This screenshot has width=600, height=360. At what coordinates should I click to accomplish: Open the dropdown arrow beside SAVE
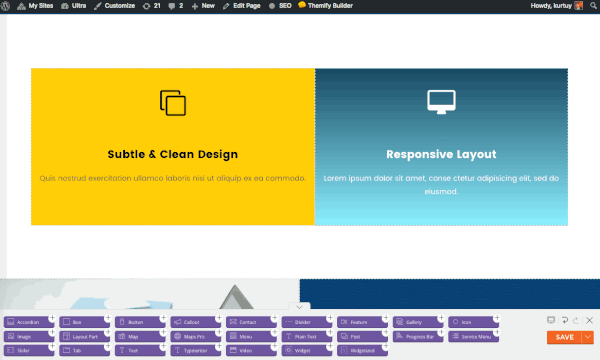(588, 337)
